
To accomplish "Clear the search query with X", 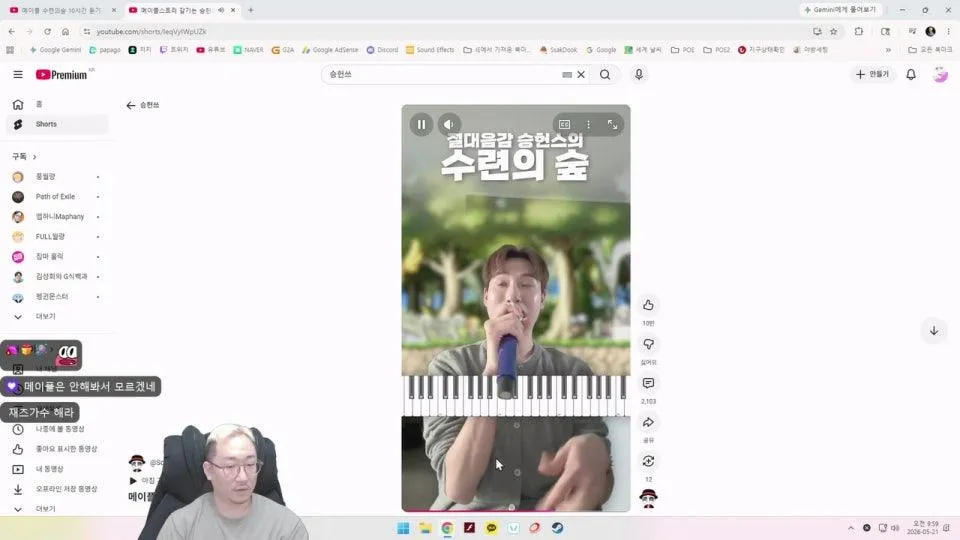I will (x=581, y=75).
